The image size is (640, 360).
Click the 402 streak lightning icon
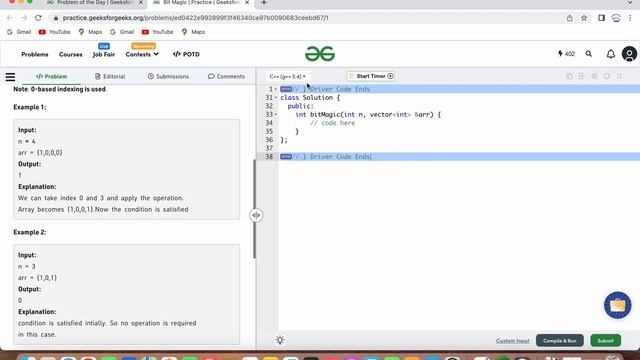point(567,54)
